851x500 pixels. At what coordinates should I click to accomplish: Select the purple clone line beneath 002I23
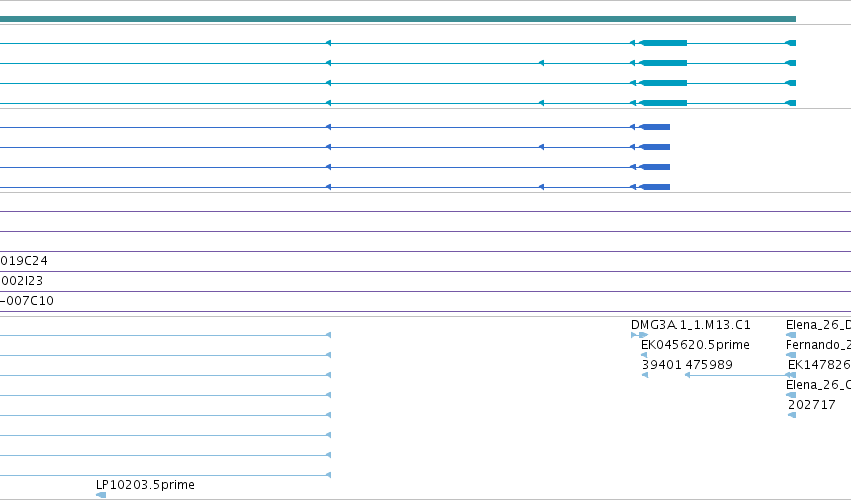426,292
